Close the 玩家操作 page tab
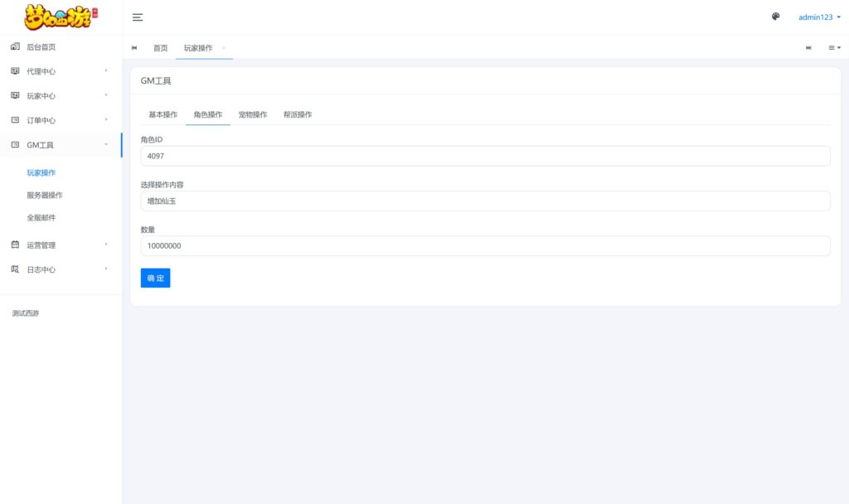Image resolution: width=849 pixels, height=504 pixels. [x=224, y=48]
